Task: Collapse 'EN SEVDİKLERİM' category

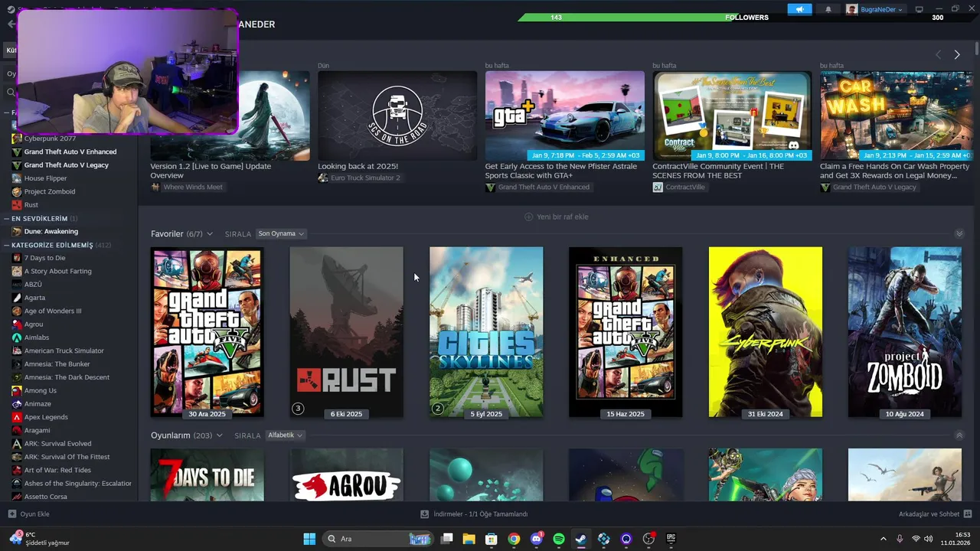Action: pos(7,218)
